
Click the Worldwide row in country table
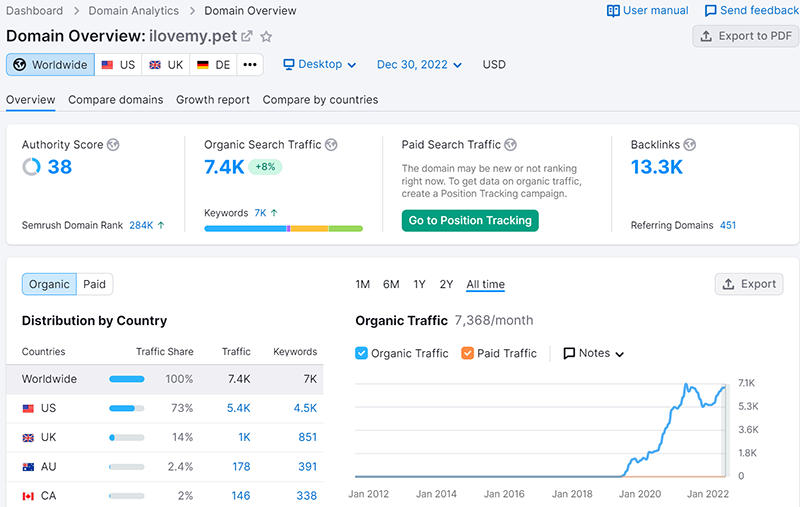tap(165, 379)
